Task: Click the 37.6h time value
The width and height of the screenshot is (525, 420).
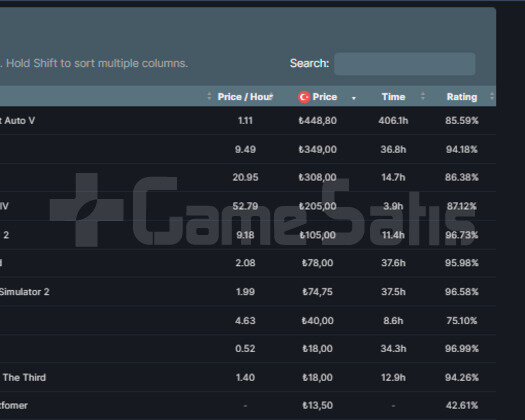Action: pyautogui.click(x=393, y=263)
